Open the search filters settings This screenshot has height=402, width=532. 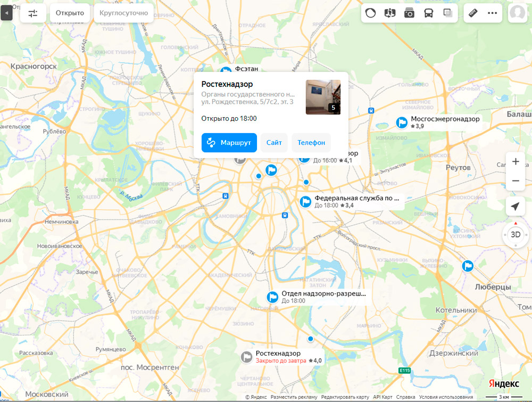click(33, 13)
